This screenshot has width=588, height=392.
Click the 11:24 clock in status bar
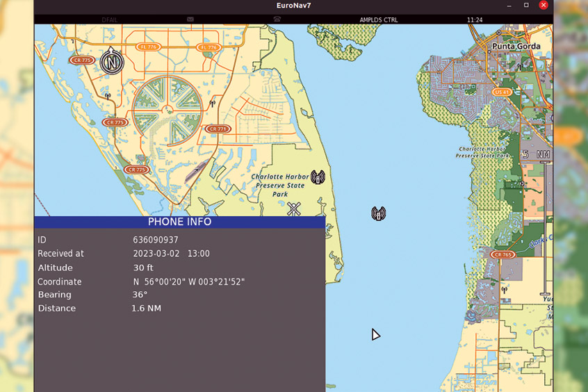pyautogui.click(x=475, y=20)
